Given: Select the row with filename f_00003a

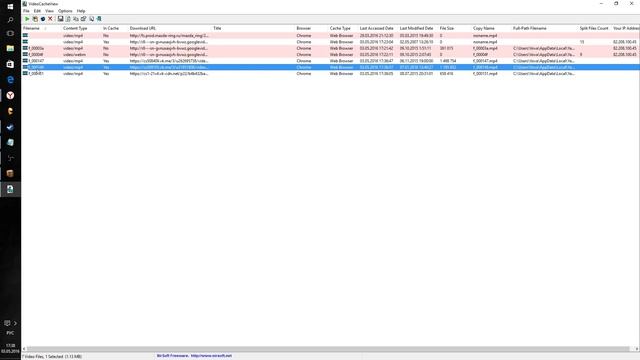Looking at the screenshot, I should 331,48.
